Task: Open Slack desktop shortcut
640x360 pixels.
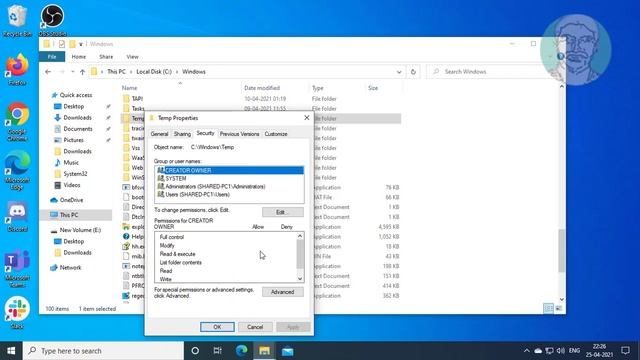Action: pos(17,313)
